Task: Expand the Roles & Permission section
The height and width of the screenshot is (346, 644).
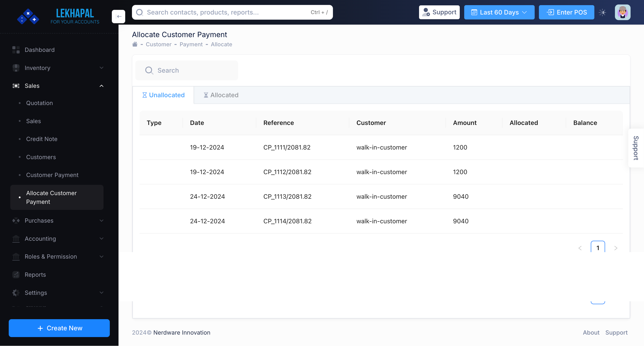Action: tap(101, 257)
